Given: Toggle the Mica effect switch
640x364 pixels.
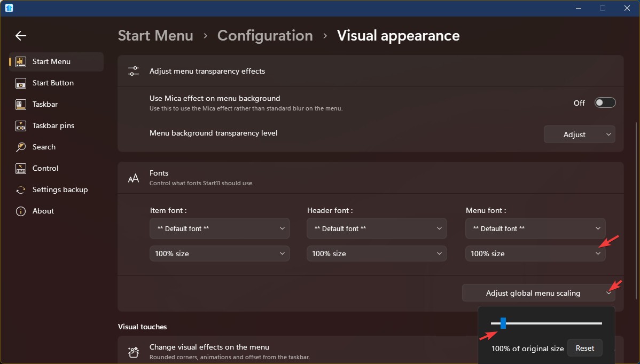Looking at the screenshot, I should point(605,103).
